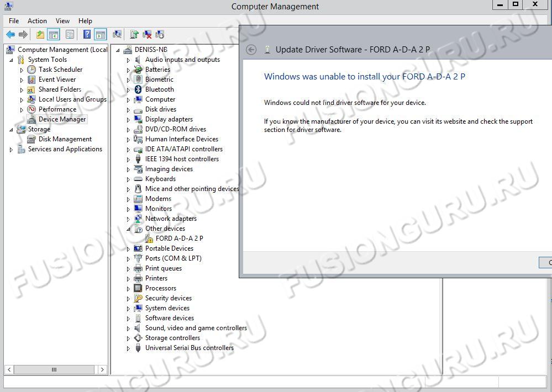Click the Disable device down-arrow toolbar icon
Image resolution: width=552 pixels, height=392 pixels.
tap(160, 34)
